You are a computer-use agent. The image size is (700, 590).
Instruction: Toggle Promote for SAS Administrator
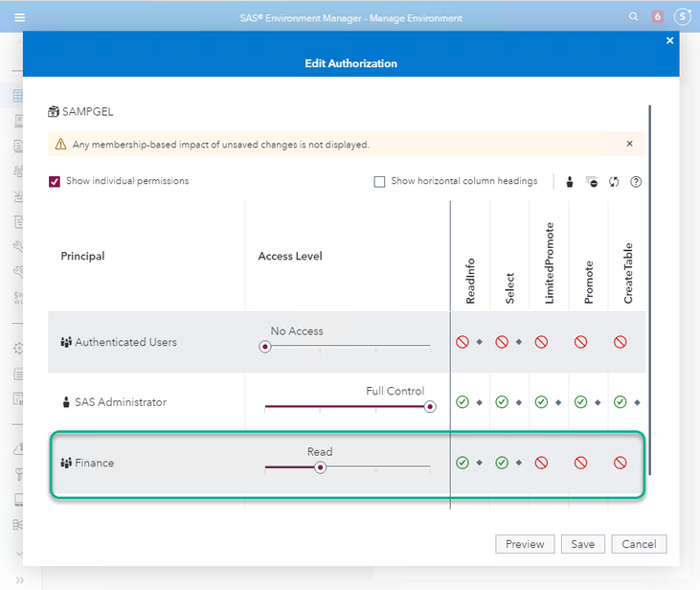pyautogui.click(x=580, y=402)
